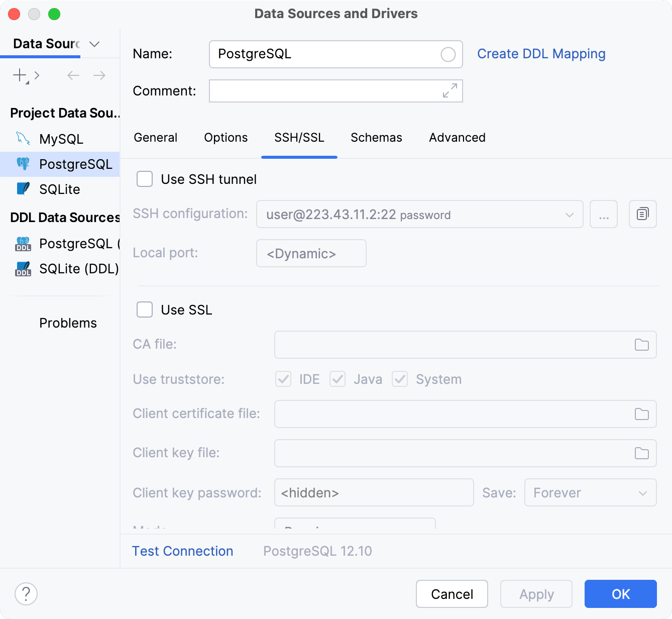This screenshot has width=672, height=619.
Task: Select the SQLite data source icon
Action: pos(23,189)
